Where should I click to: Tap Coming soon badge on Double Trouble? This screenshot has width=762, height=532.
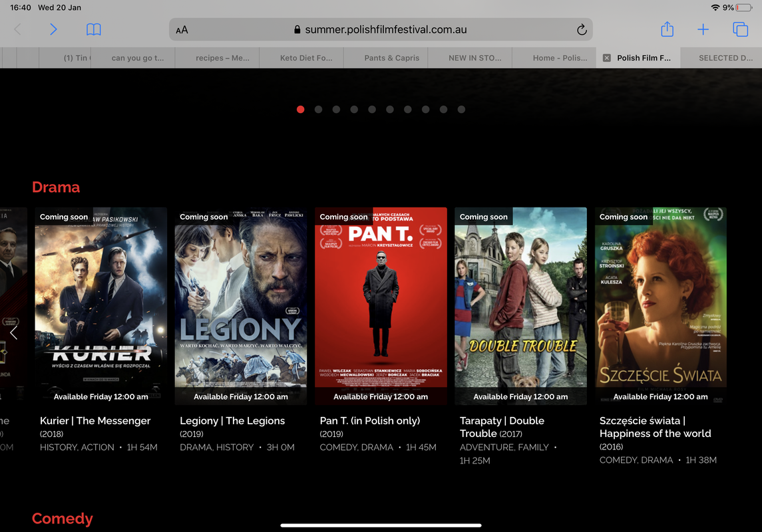click(x=484, y=217)
